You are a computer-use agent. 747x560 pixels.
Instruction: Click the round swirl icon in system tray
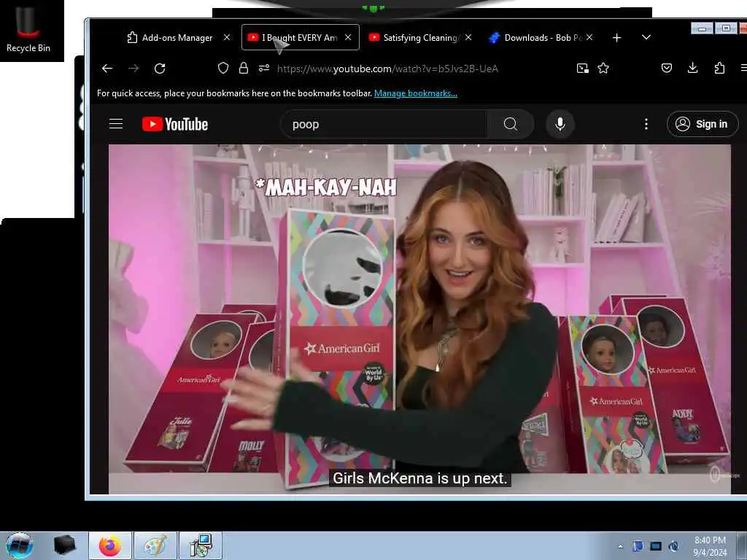click(x=673, y=546)
